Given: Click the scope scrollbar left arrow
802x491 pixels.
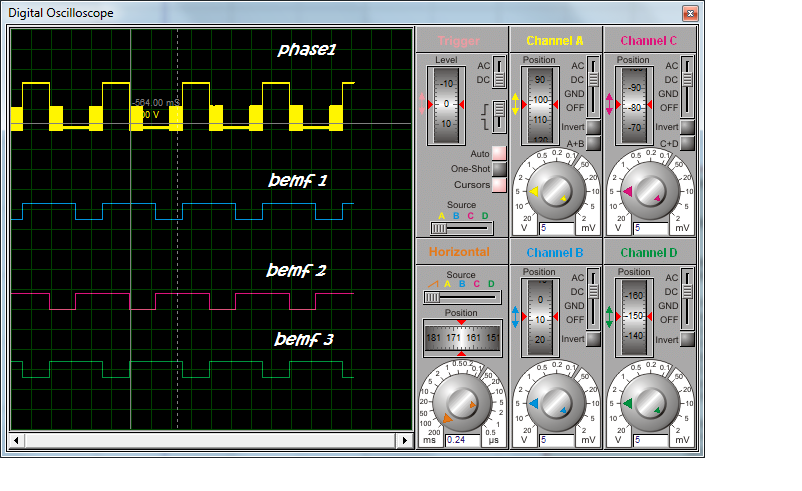Looking at the screenshot, I should pos(16,440).
